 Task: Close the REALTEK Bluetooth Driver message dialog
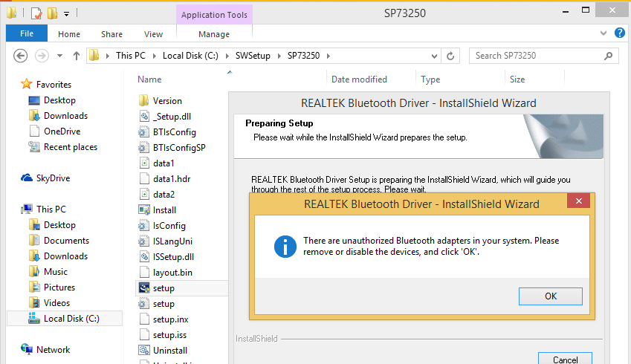click(x=578, y=201)
